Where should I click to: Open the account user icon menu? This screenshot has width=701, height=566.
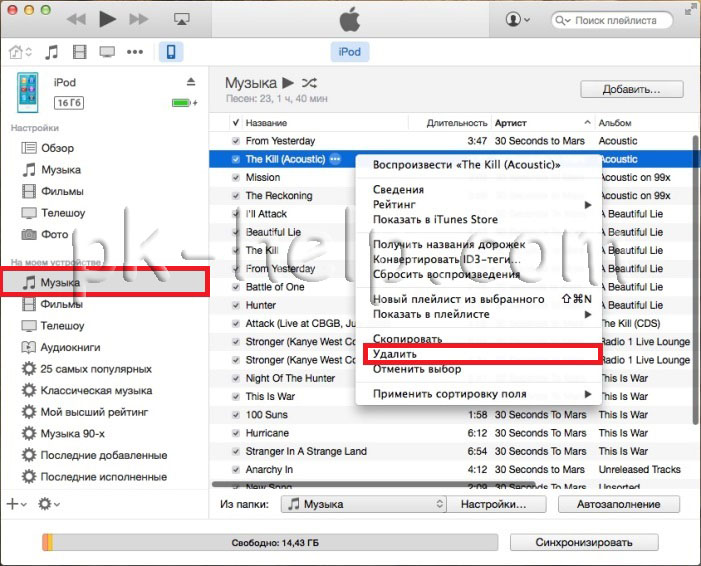click(x=518, y=20)
